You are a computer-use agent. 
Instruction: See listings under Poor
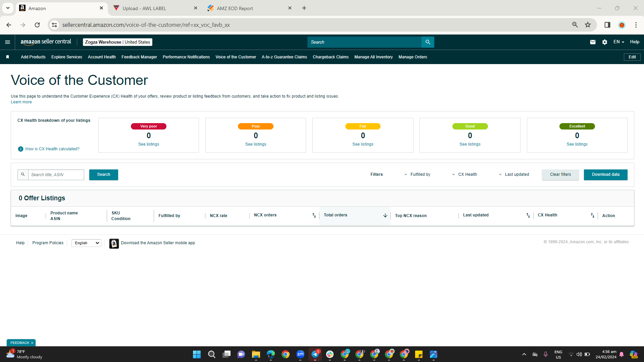pyautogui.click(x=256, y=144)
